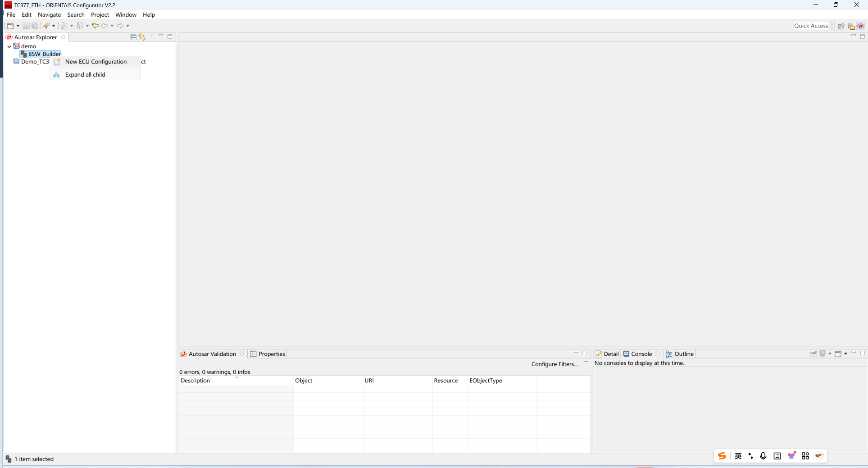The image size is (868, 468).
Task: Click the Open Console icon
Action: 838,354
